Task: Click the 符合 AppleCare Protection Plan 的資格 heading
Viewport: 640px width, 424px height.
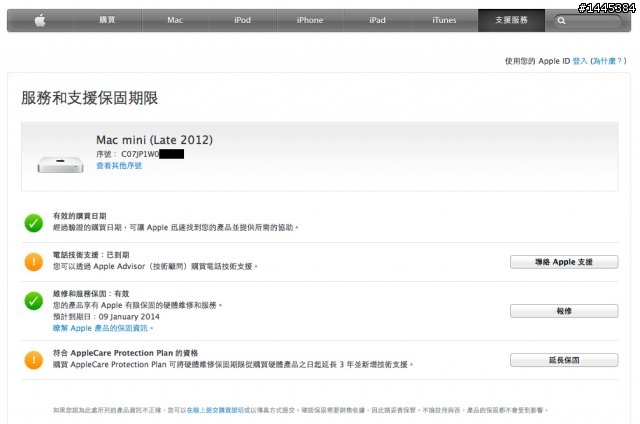Action: (x=125, y=353)
